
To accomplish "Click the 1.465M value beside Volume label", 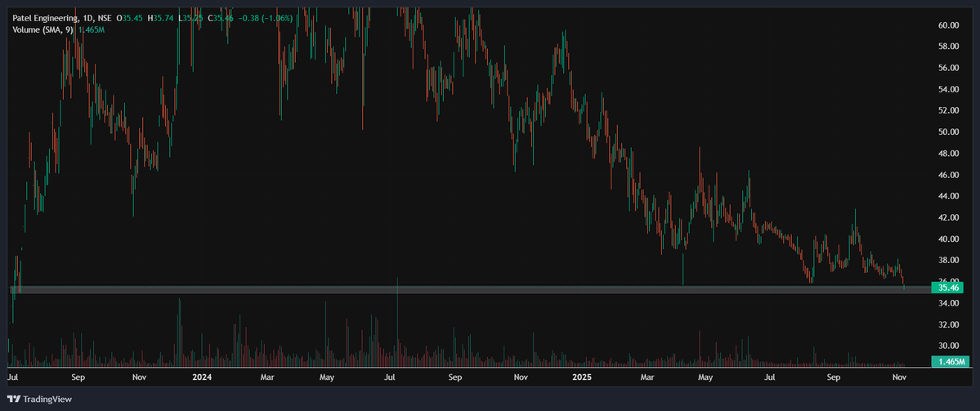I will 91,29.
